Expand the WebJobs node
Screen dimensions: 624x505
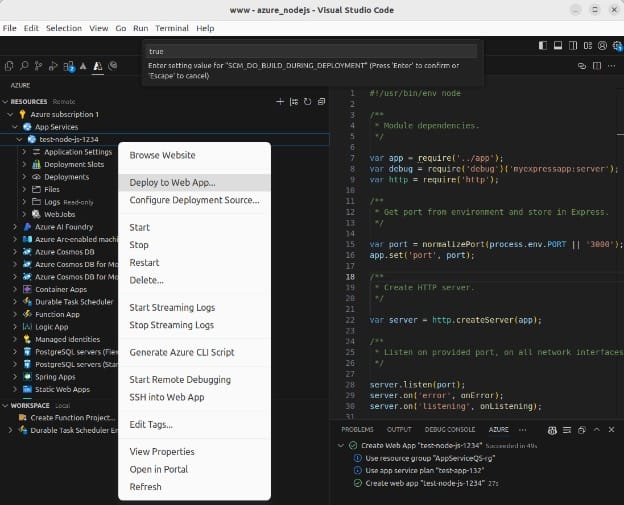pyautogui.click(x=24, y=214)
